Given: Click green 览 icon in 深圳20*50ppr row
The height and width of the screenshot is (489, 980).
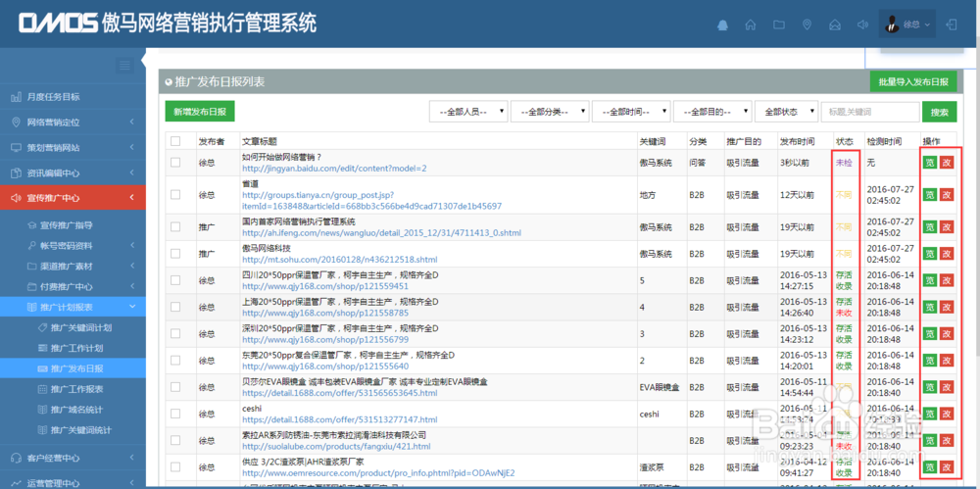Looking at the screenshot, I should tap(930, 334).
